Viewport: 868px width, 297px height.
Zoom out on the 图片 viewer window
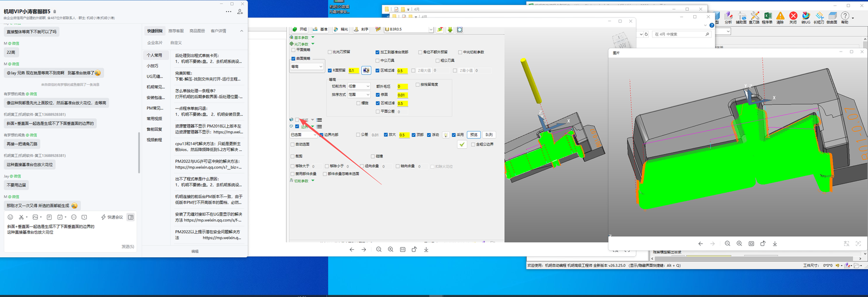pos(727,244)
